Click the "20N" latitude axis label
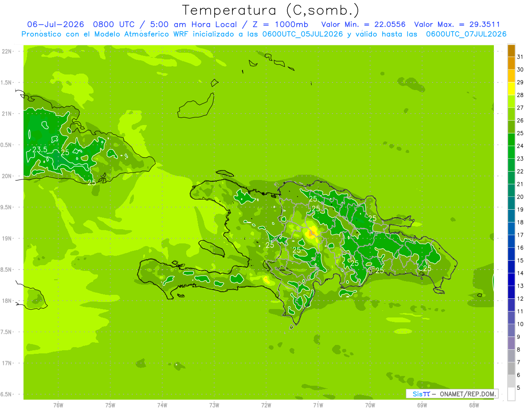 6,176
